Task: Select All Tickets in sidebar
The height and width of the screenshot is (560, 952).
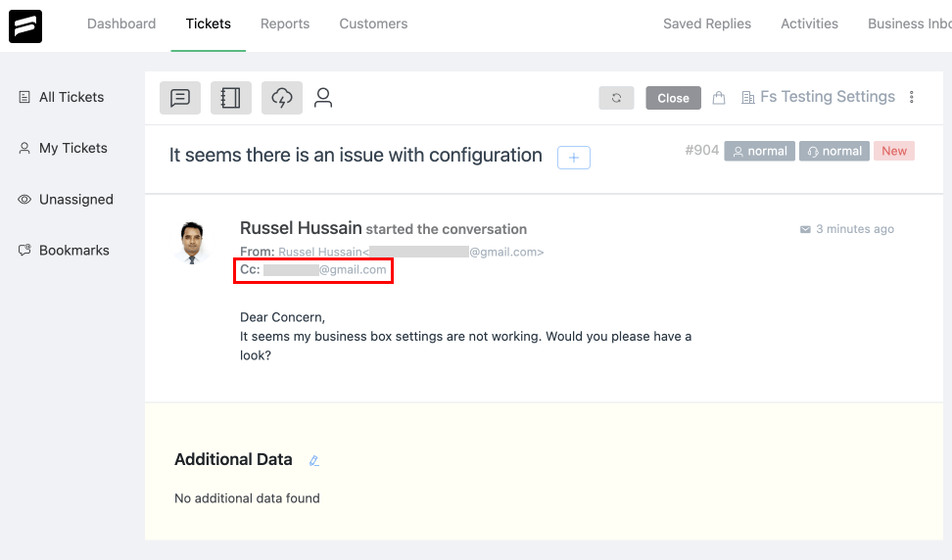Action: (71, 97)
